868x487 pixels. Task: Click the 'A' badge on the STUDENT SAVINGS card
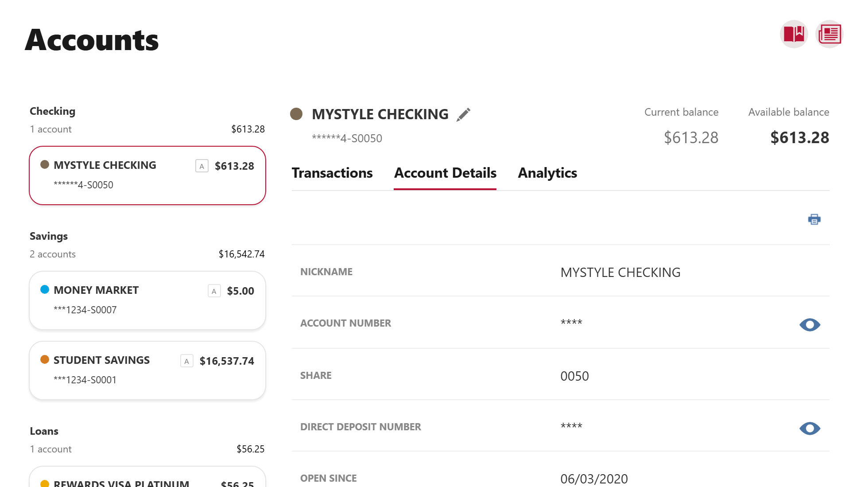[187, 361]
